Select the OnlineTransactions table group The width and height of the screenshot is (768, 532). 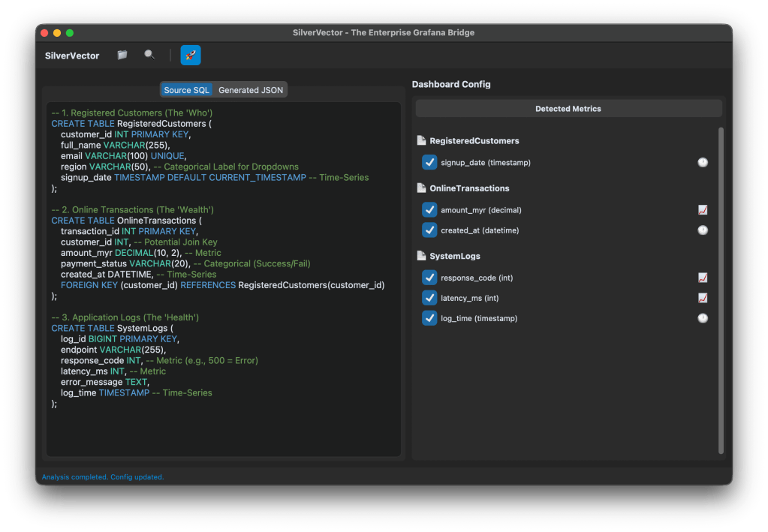pyautogui.click(x=469, y=188)
